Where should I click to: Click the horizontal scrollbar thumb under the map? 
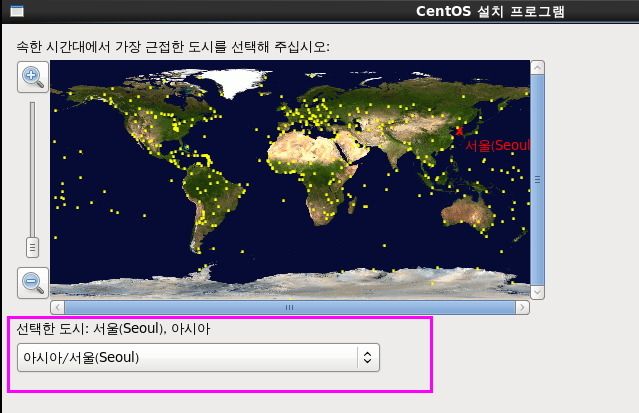point(290,307)
